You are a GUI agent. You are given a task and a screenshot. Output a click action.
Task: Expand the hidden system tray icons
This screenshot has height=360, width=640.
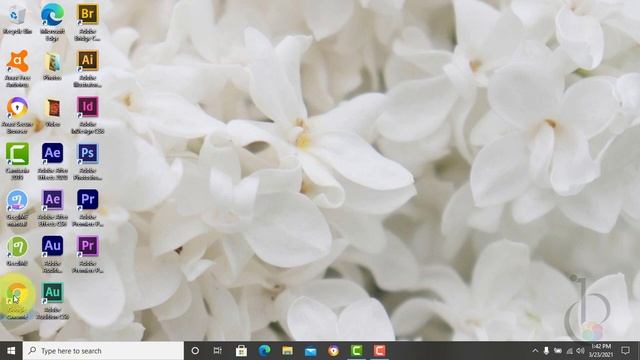535,351
